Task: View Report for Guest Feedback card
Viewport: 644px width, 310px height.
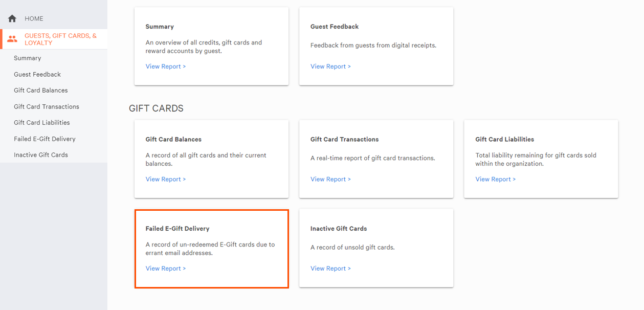Action: (x=330, y=67)
